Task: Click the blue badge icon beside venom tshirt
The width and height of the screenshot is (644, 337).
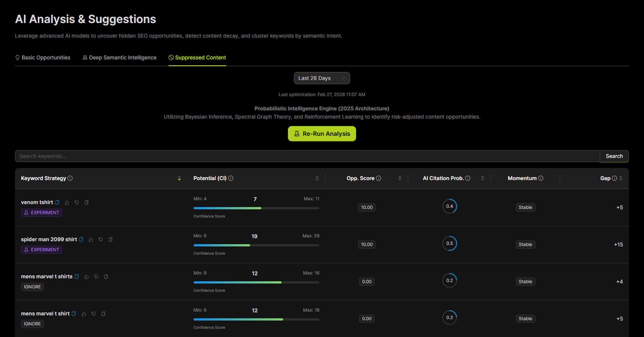Action: coord(57,202)
